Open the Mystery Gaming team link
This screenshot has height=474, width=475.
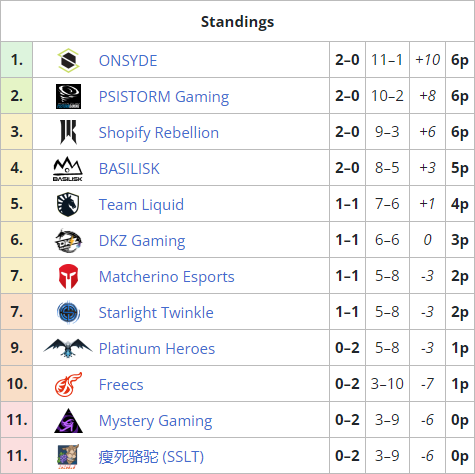(156, 421)
